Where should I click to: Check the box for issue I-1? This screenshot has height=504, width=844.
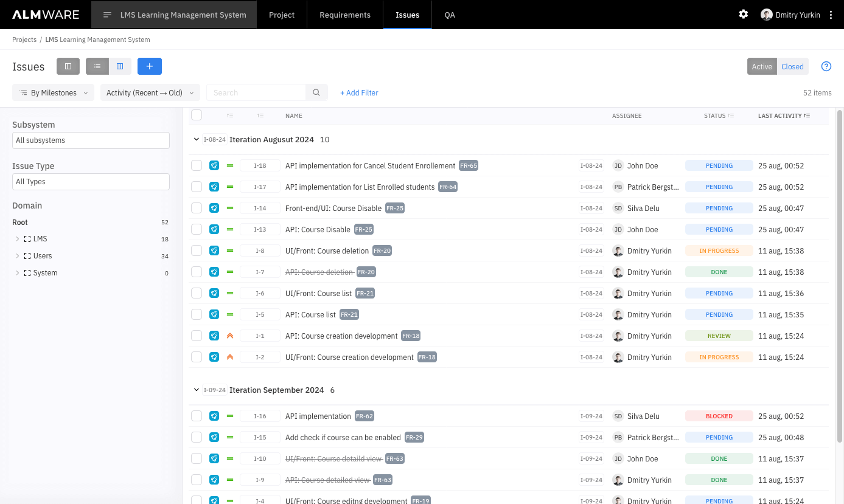click(x=197, y=336)
